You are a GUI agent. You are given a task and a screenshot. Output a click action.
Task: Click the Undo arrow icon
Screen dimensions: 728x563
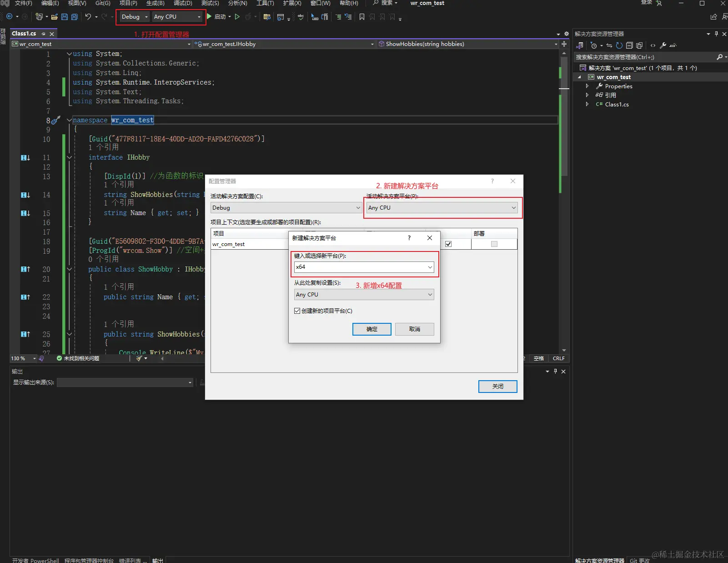tap(88, 17)
